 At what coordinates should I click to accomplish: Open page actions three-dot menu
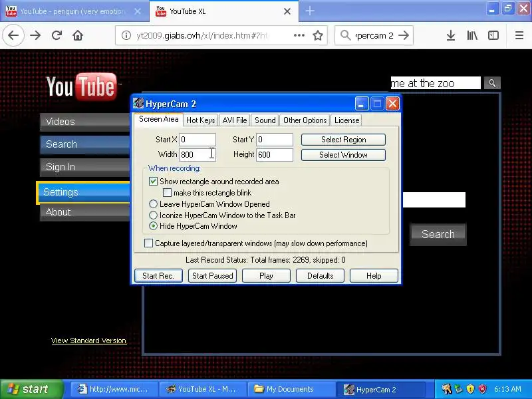click(299, 35)
